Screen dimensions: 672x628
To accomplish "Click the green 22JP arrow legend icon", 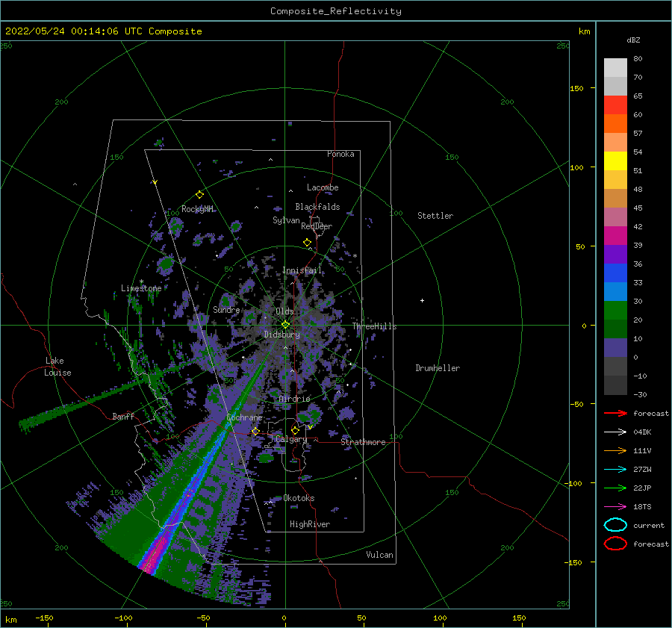I will click(x=615, y=488).
